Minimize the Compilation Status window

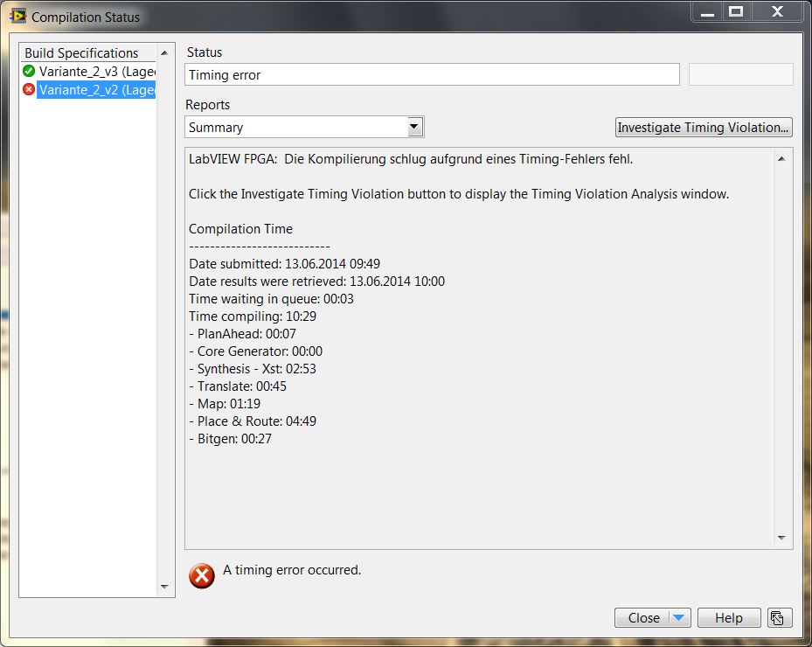[x=707, y=11]
